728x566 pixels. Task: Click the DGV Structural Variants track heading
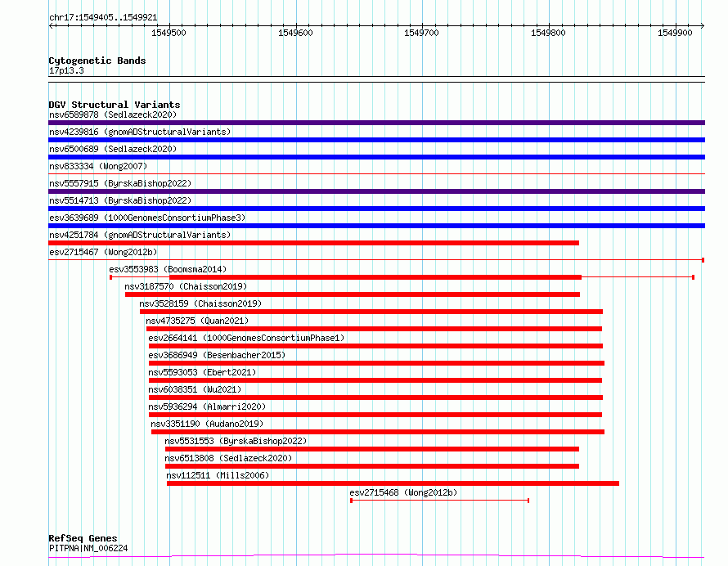click(115, 105)
